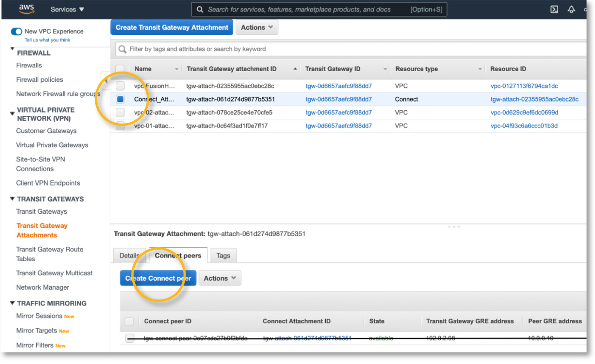Open resource link vpc-0127113f6794ca1dc
The image size is (595, 364).
pos(524,86)
